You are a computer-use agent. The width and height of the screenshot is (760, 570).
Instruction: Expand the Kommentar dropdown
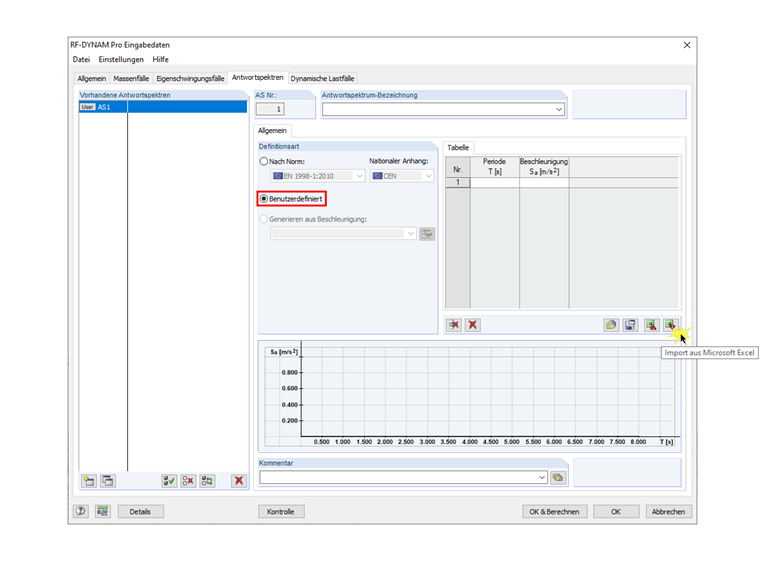pyautogui.click(x=542, y=477)
